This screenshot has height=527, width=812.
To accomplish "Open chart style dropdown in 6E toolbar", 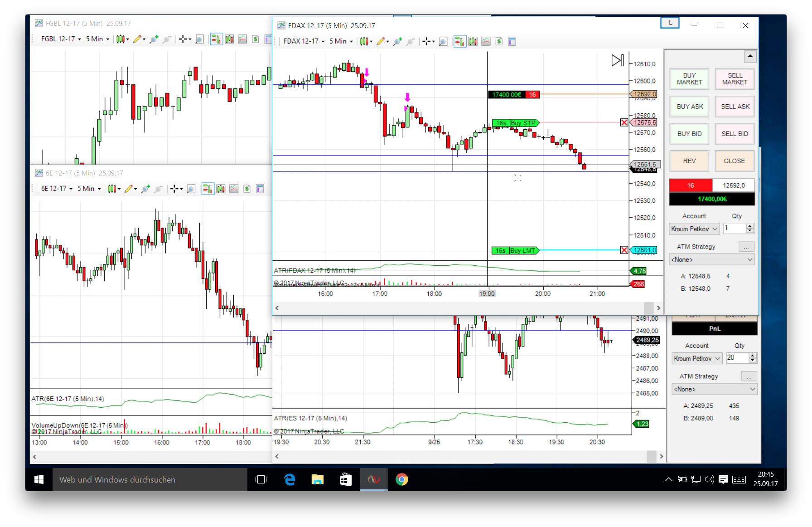I will click(114, 189).
